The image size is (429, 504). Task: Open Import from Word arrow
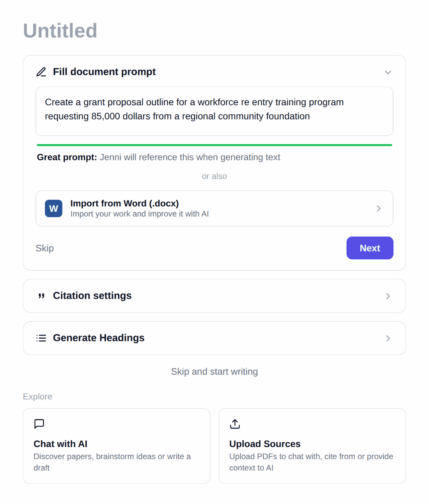click(379, 208)
